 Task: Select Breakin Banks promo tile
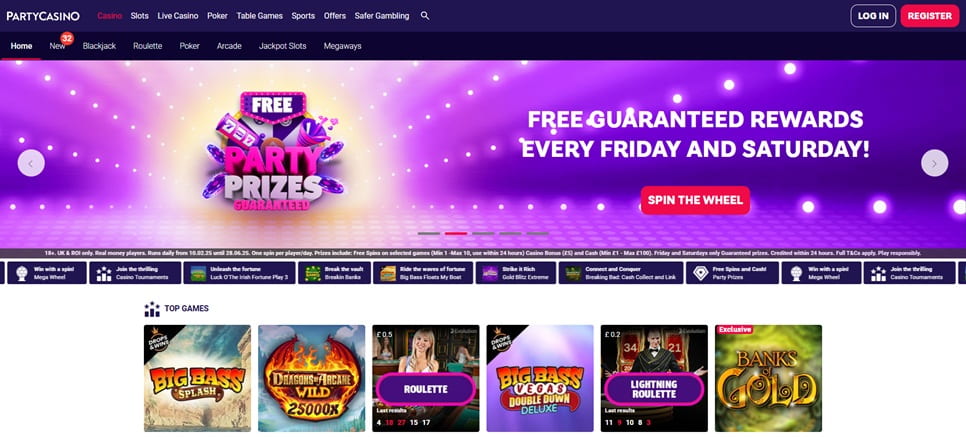pos(336,273)
